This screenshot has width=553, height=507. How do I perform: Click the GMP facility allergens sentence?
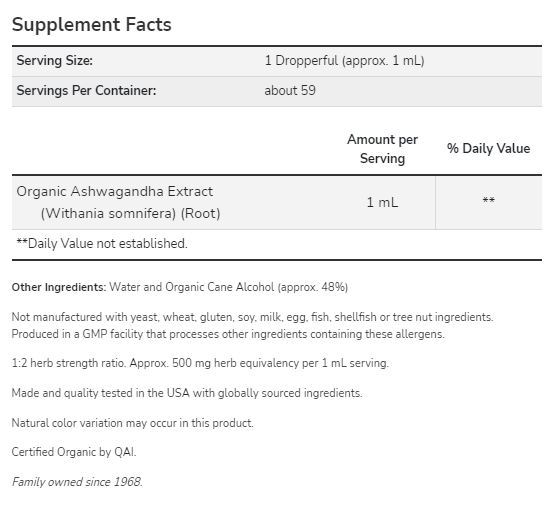coord(228,334)
